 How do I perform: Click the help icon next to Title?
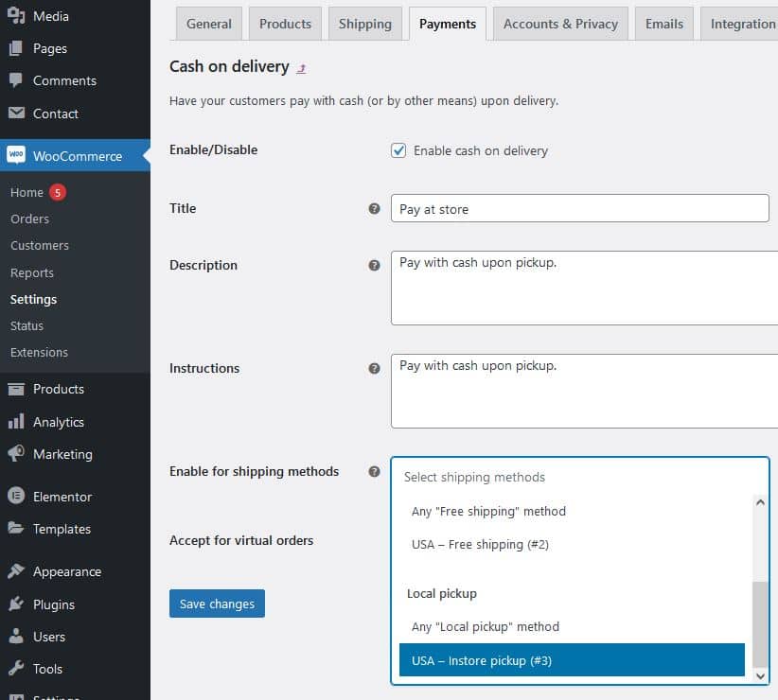tap(374, 209)
